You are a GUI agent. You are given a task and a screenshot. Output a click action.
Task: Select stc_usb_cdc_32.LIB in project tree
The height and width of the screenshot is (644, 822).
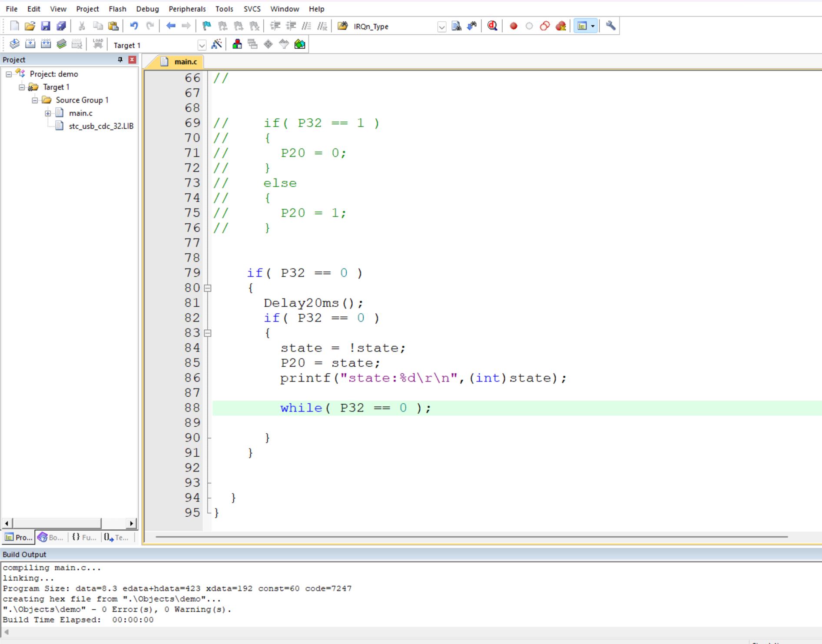pos(101,126)
